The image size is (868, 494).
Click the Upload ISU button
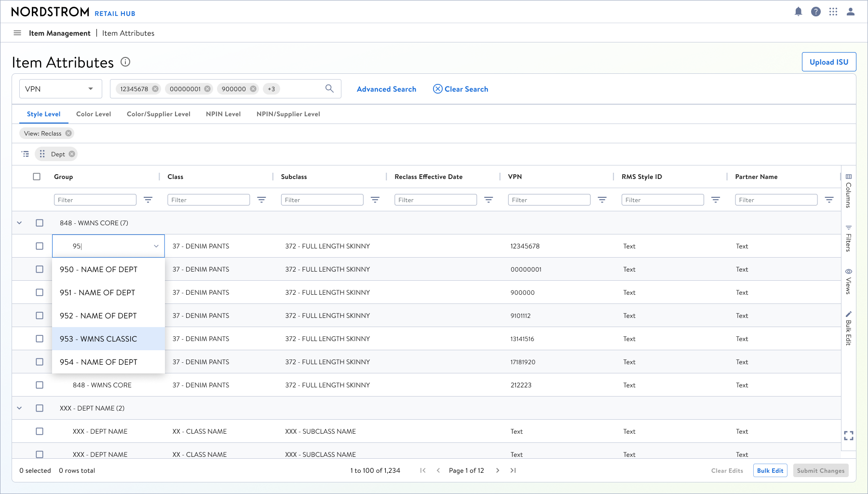829,62
